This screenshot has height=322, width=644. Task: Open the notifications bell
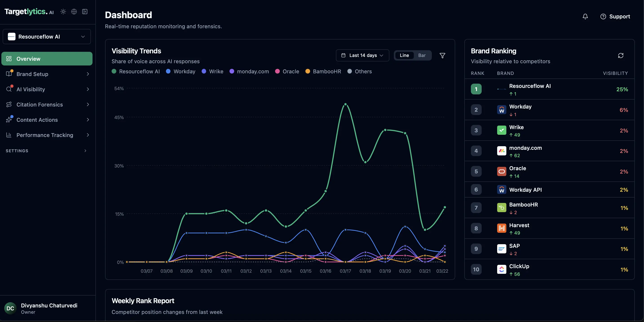tap(585, 16)
